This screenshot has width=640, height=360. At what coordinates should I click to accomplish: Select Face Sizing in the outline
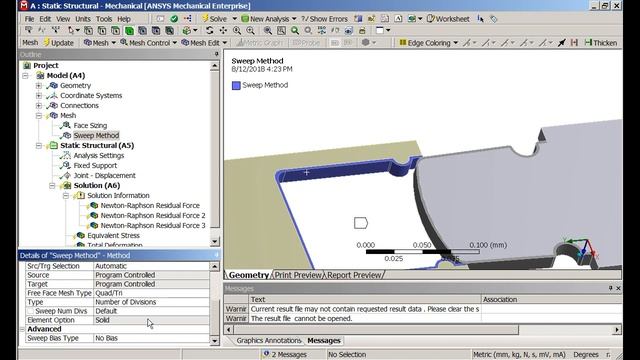pos(90,125)
